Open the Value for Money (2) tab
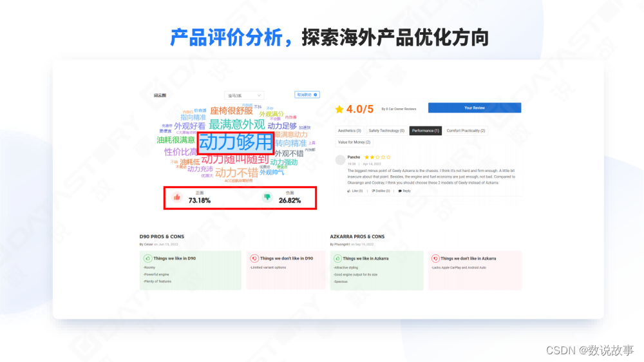644x362 pixels. (x=354, y=142)
